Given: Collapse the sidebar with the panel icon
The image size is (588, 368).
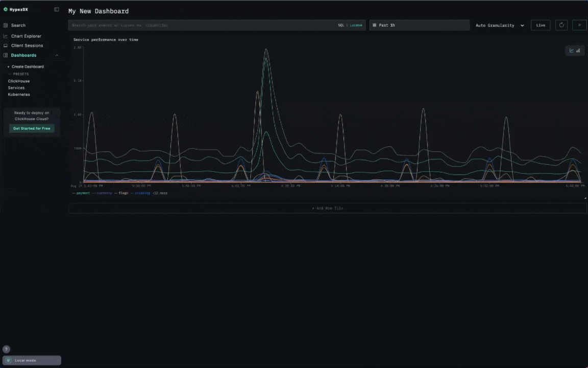Looking at the screenshot, I should pos(57,10).
